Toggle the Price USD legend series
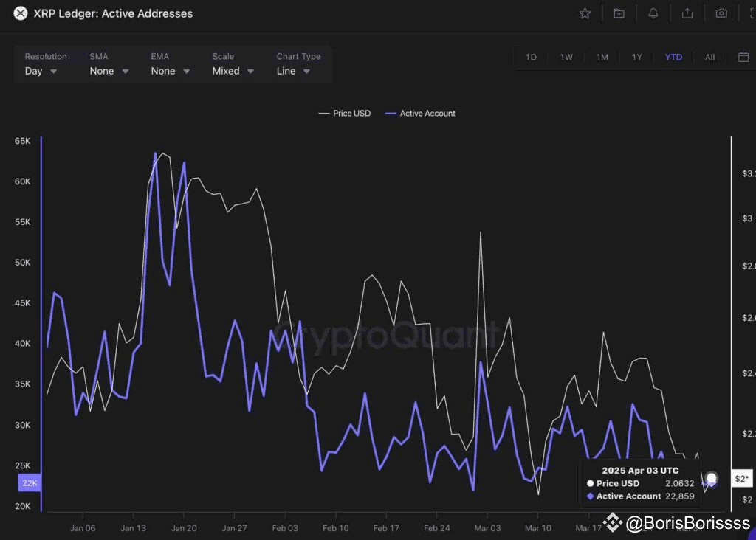Image resolution: width=756 pixels, height=540 pixels. [x=345, y=114]
